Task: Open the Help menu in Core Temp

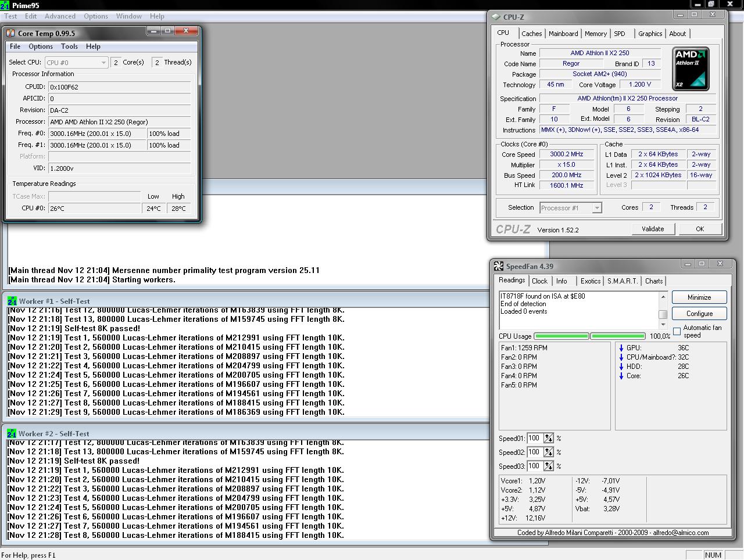Action: coord(93,46)
